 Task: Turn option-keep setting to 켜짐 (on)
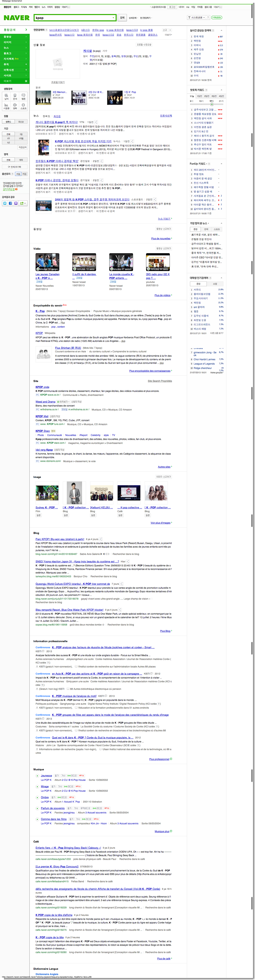click(24, 174)
